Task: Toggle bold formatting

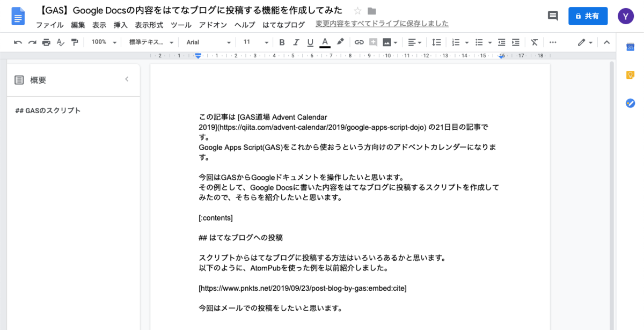Action: tap(282, 42)
